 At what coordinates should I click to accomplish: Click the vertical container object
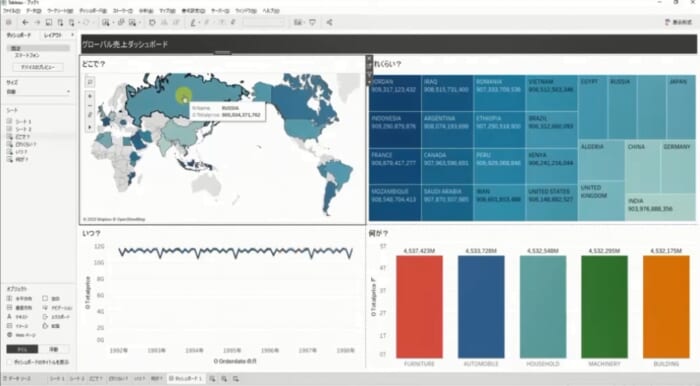pyautogui.click(x=20, y=307)
